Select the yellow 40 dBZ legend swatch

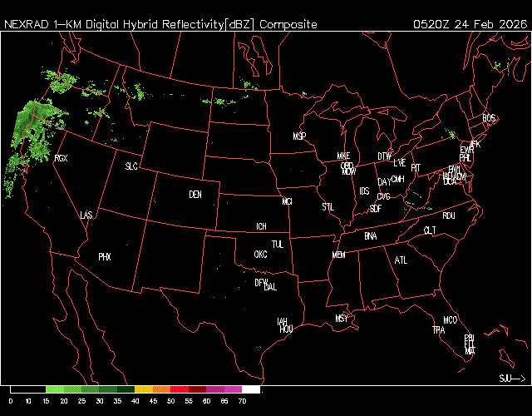(143, 389)
